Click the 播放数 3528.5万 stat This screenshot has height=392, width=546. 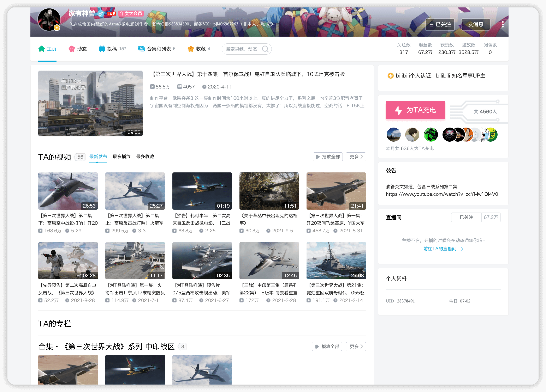point(468,49)
